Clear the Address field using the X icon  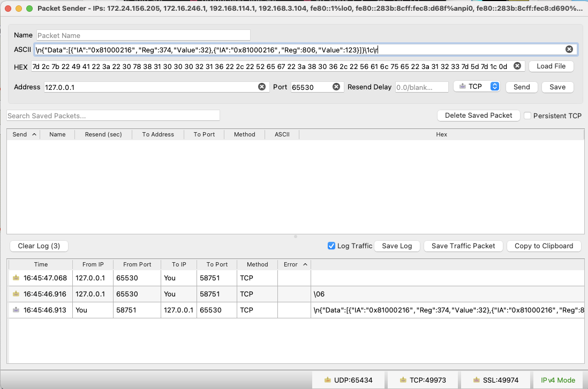pyautogui.click(x=262, y=87)
